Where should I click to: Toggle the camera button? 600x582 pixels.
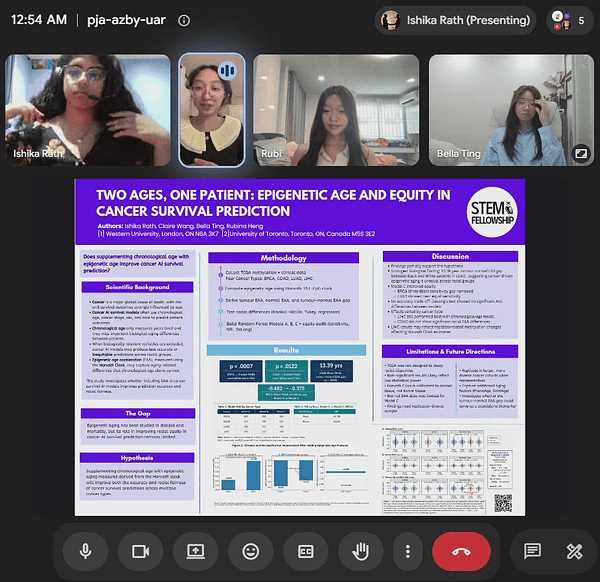point(140,551)
